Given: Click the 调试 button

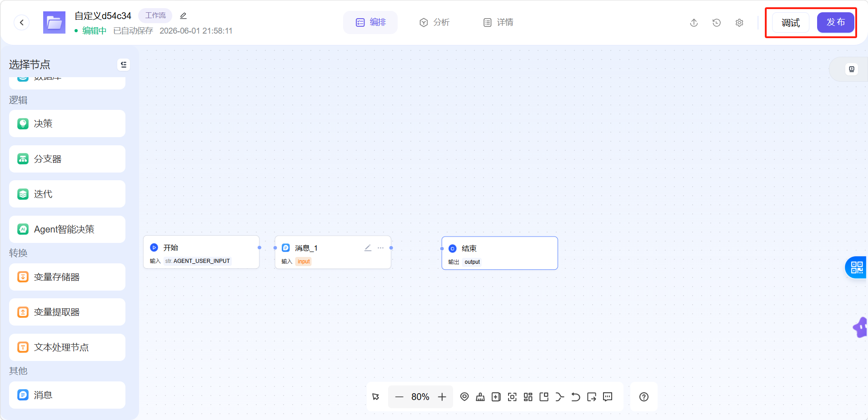Looking at the screenshot, I should point(791,23).
